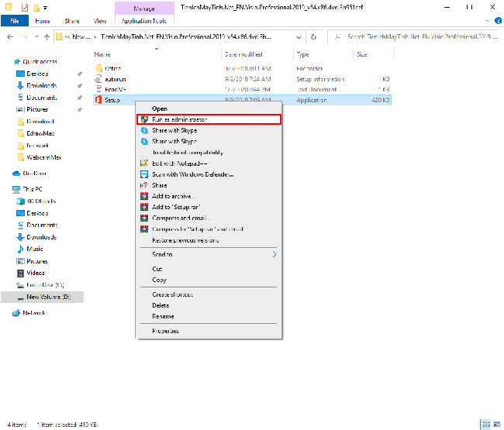This screenshot has width=504, height=430.
Task: Click the Scan with Windows Defender icon
Action: tap(144, 174)
